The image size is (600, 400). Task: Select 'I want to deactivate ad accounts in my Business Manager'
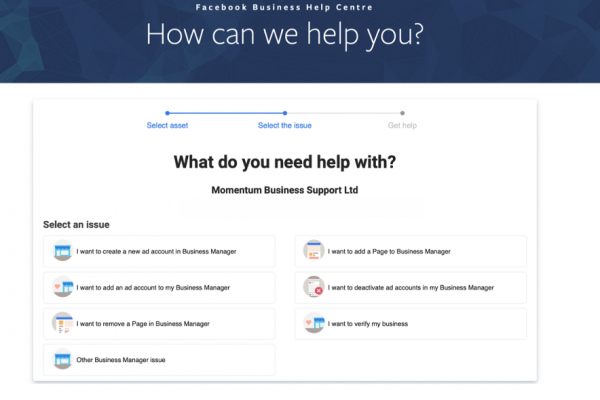(x=411, y=287)
